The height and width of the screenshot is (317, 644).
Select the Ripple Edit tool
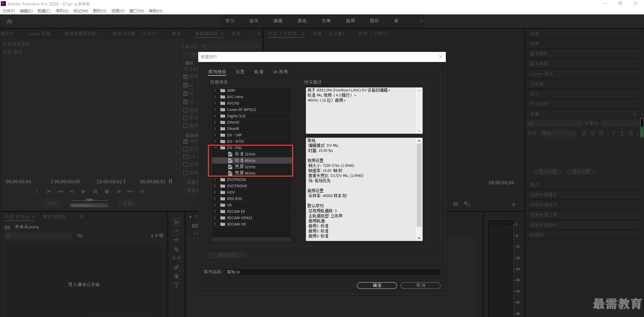click(176, 240)
